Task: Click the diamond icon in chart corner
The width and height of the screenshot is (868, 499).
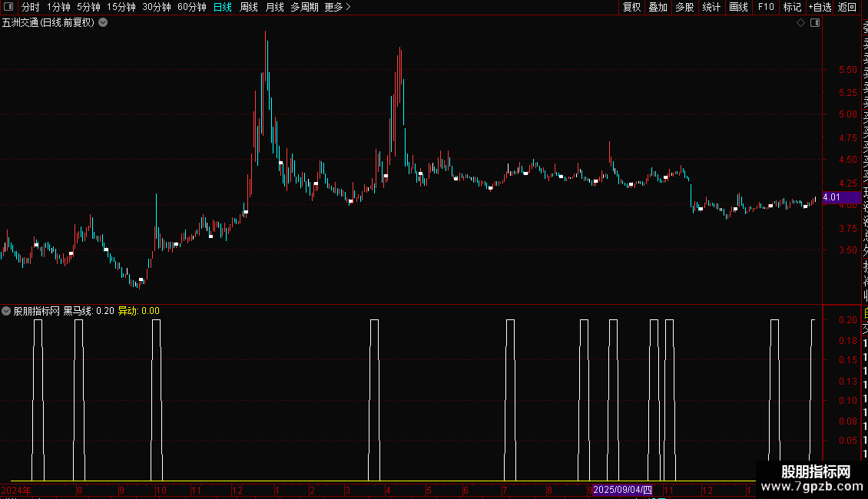Action: tap(800, 23)
